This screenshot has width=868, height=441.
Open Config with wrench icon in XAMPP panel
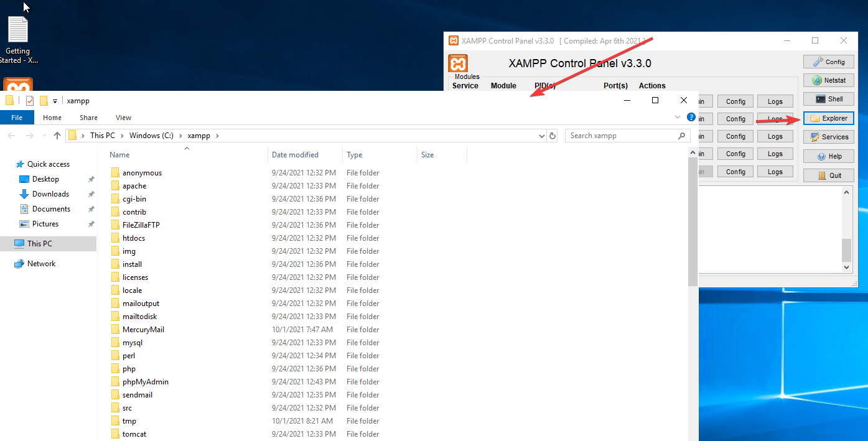pyautogui.click(x=828, y=62)
